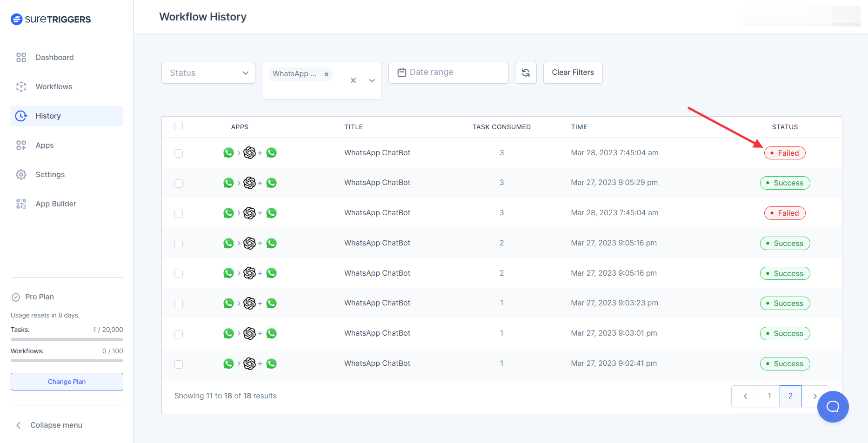This screenshot has height=443, width=868.
Task: Remove the WhatsApp filter tag
Action: (x=327, y=74)
